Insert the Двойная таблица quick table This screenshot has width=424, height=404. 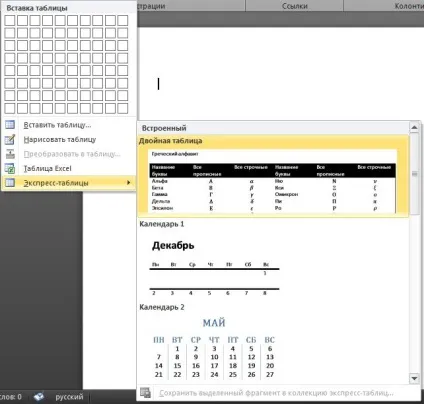tap(273, 176)
